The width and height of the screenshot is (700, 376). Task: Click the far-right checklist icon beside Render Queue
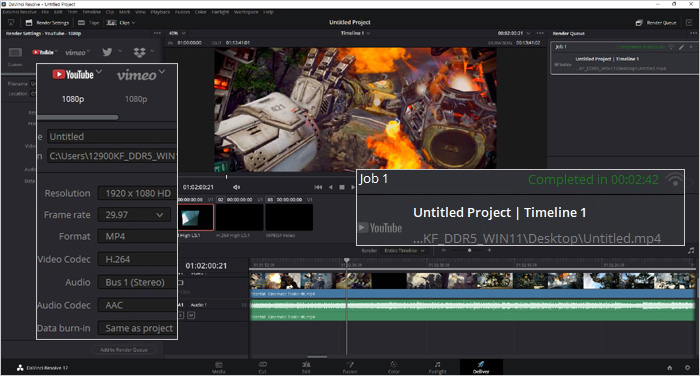click(689, 22)
